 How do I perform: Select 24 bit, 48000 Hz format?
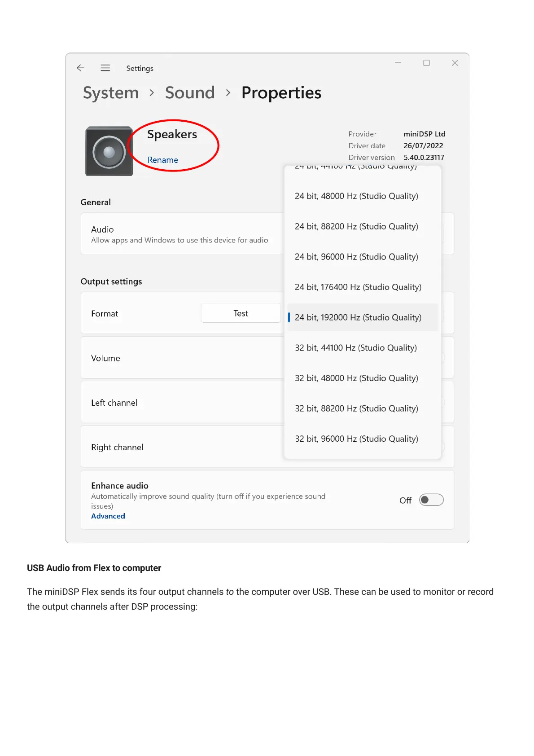pyautogui.click(x=356, y=196)
